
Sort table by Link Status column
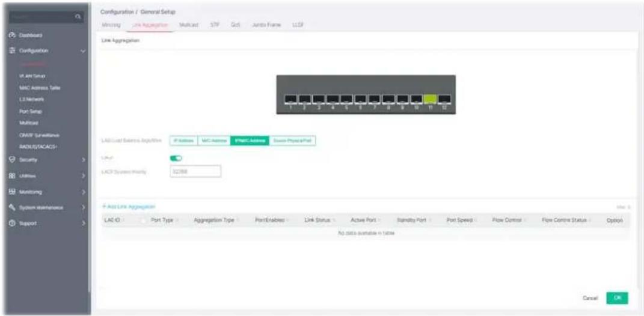pos(319,220)
